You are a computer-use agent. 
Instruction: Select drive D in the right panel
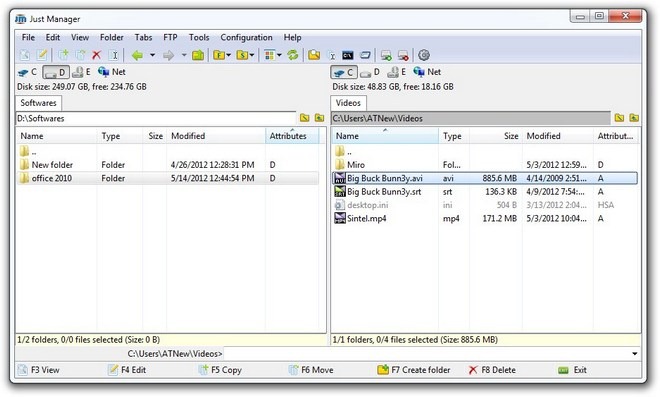(x=370, y=72)
